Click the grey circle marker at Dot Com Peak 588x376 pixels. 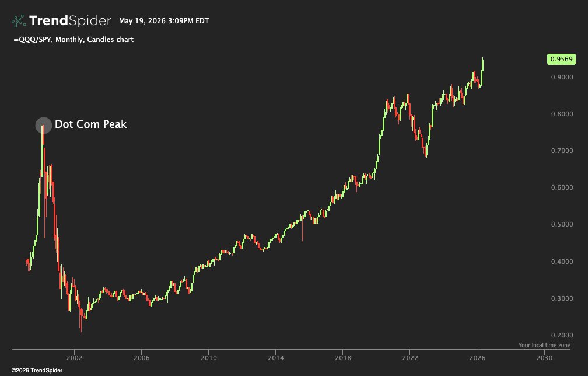pos(44,126)
